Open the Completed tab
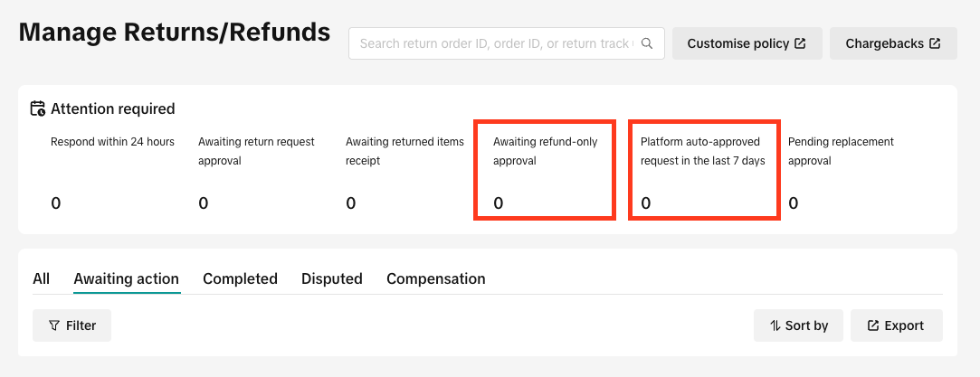The image size is (980, 377). coord(240,278)
